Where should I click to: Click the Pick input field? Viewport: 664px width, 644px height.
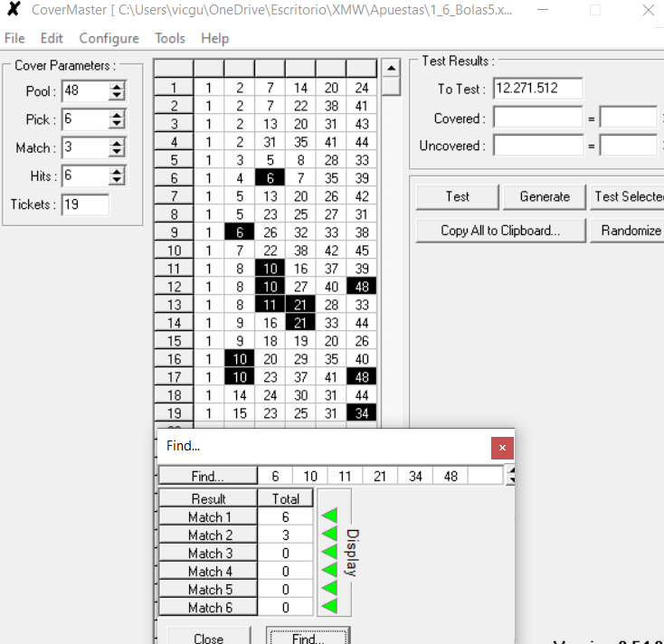pos(85,119)
